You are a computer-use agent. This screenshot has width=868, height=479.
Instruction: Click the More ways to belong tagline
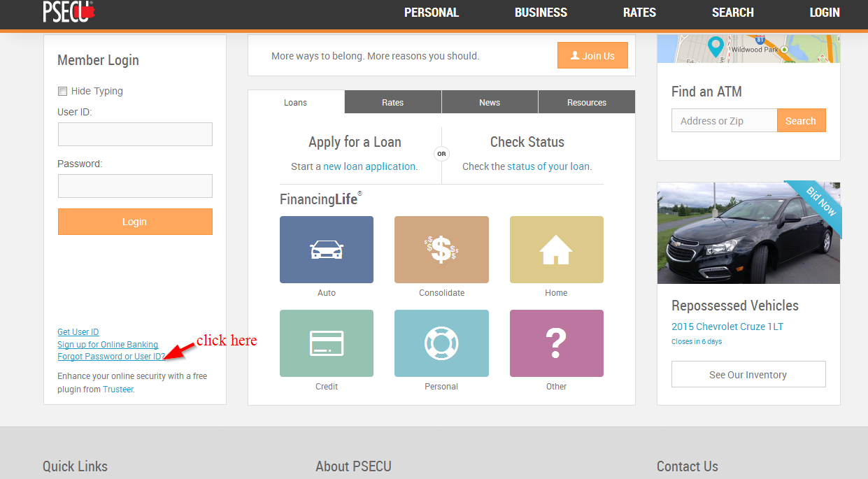coord(376,56)
